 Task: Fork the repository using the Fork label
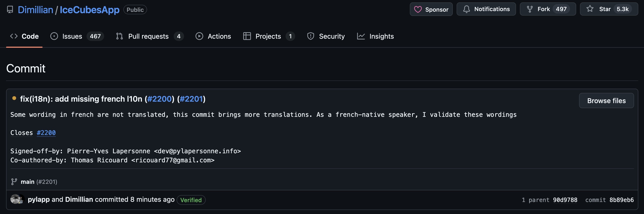[544, 9]
